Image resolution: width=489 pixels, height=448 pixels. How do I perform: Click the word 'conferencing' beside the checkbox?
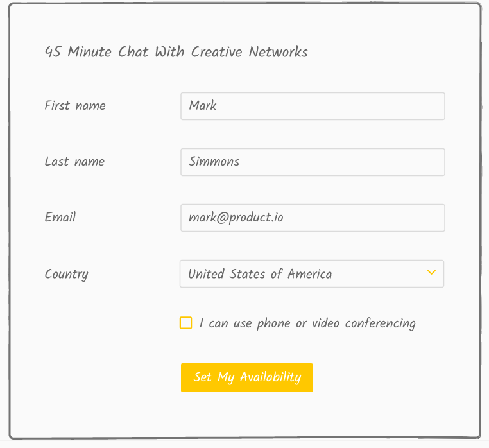click(x=380, y=323)
